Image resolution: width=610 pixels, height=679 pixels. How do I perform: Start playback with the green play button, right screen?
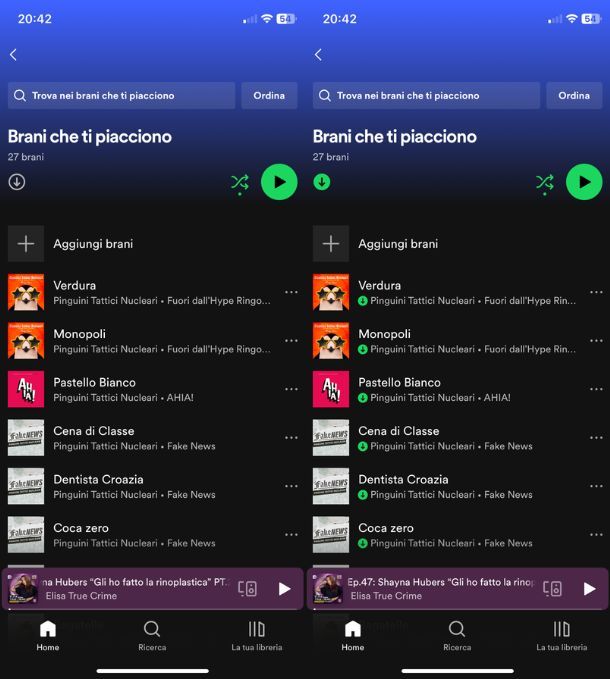click(584, 182)
